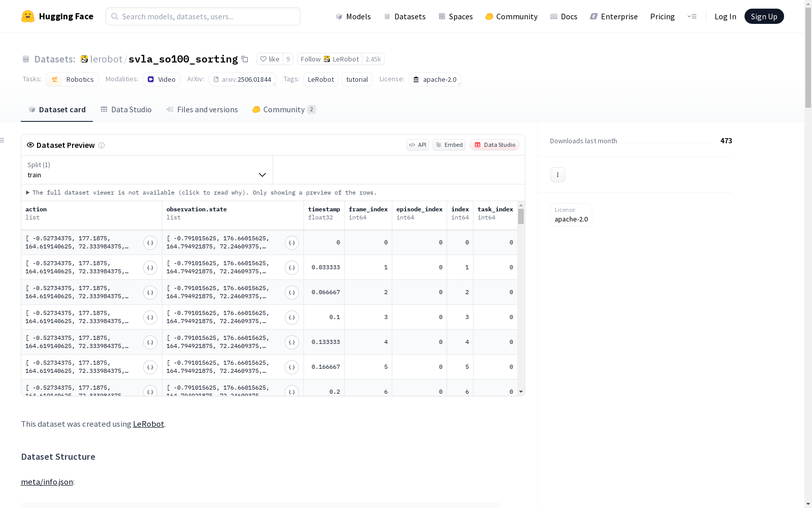Open the Models menu item
This screenshot has height=508, width=812.
[x=353, y=16]
